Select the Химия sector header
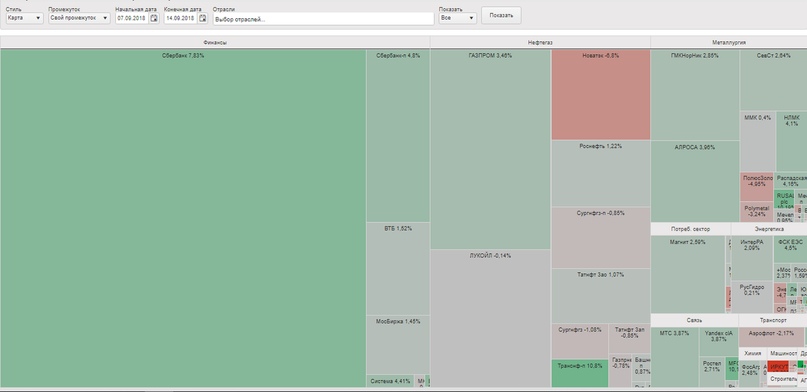807x392 pixels. [752, 353]
